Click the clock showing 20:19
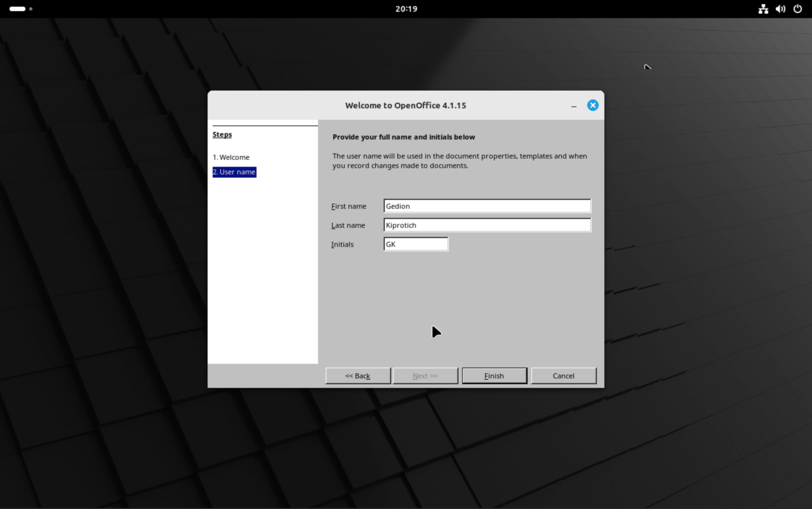 [x=406, y=8]
